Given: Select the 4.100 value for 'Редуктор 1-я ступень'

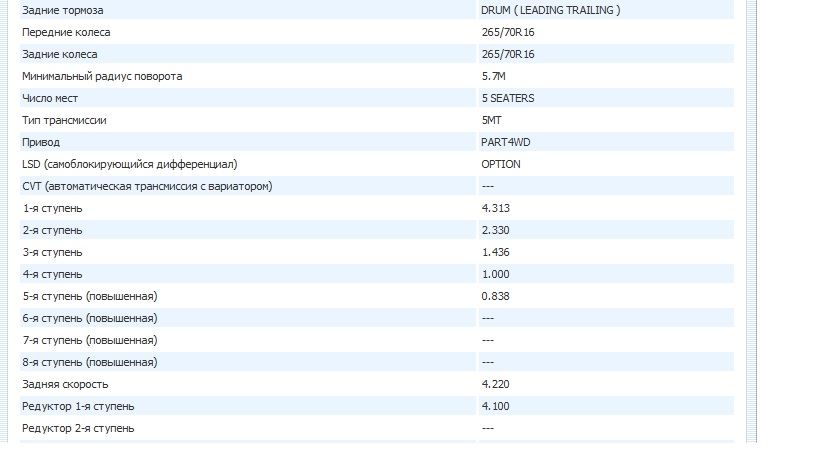Looking at the screenshot, I should (x=496, y=406).
